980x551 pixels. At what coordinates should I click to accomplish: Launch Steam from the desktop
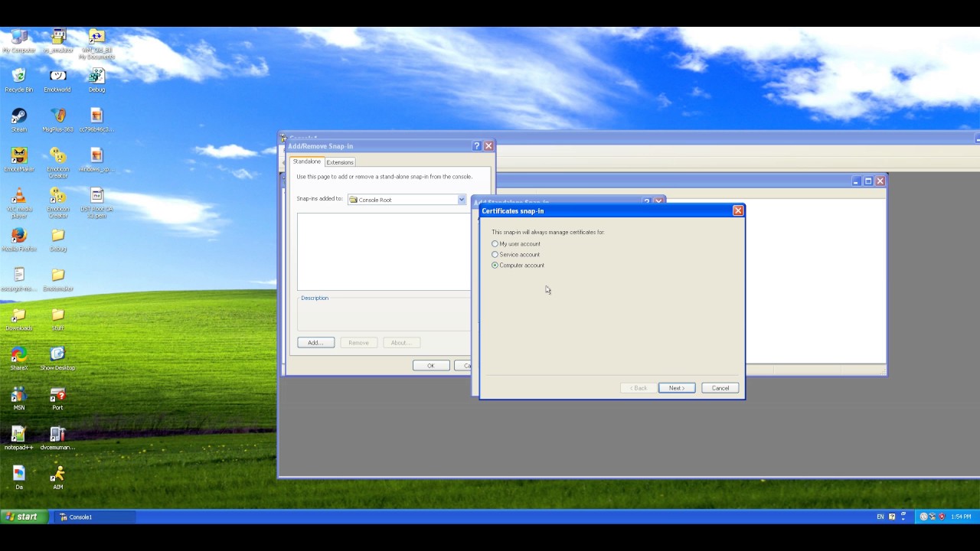[x=18, y=120]
